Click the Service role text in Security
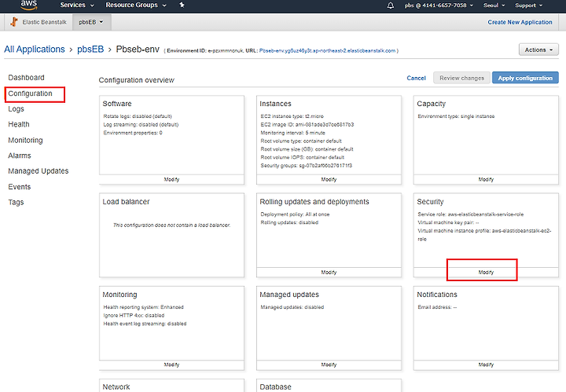566x392 pixels. point(470,214)
